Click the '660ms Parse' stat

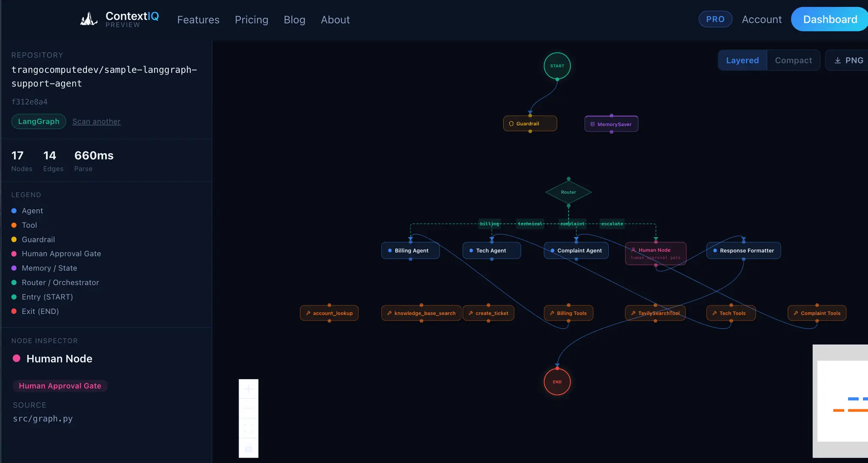94,161
